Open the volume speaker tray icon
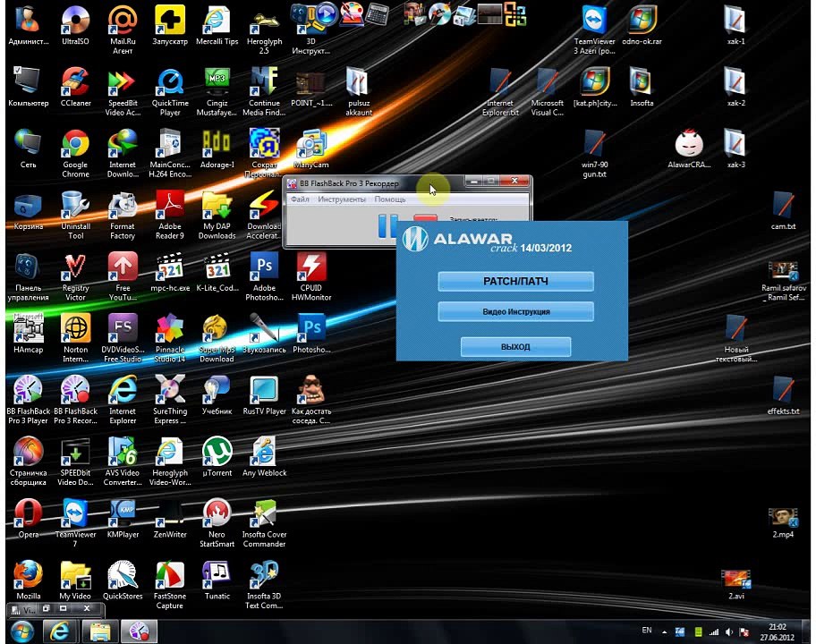This screenshot has width=816, height=644. (x=729, y=632)
